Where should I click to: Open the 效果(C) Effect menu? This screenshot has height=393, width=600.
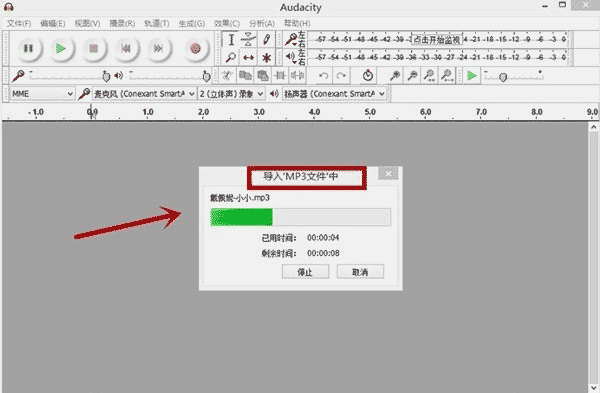click(227, 23)
